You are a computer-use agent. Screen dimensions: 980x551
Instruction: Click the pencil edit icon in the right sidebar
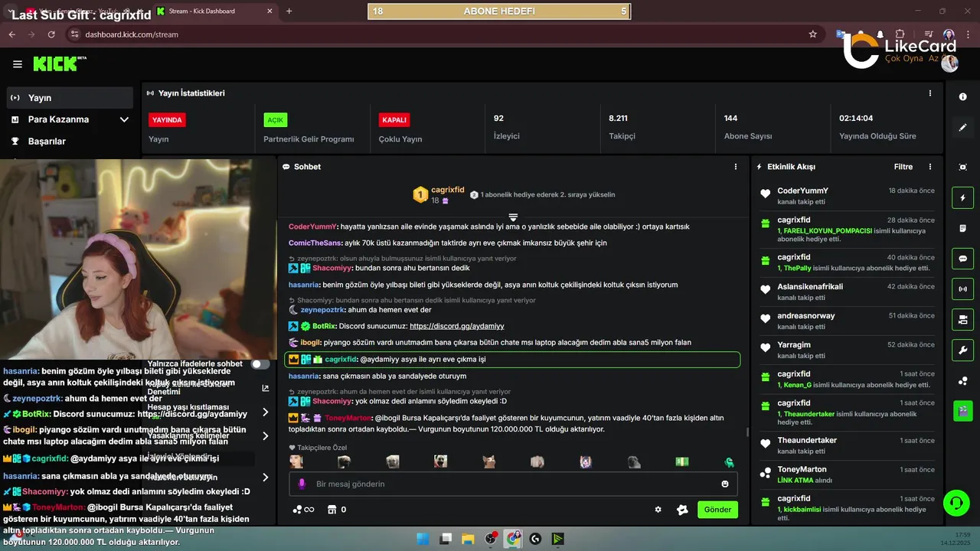(x=963, y=128)
